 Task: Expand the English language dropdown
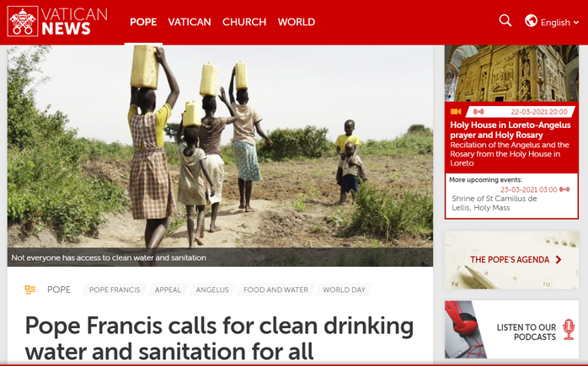tap(559, 23)
